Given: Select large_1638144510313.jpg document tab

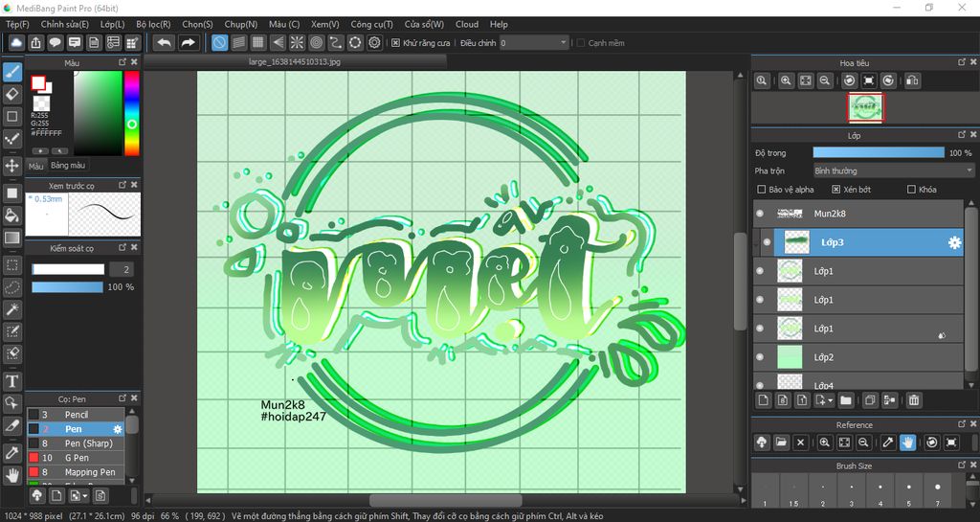Looking at the screenshot, I should click(x=295, y=62).
